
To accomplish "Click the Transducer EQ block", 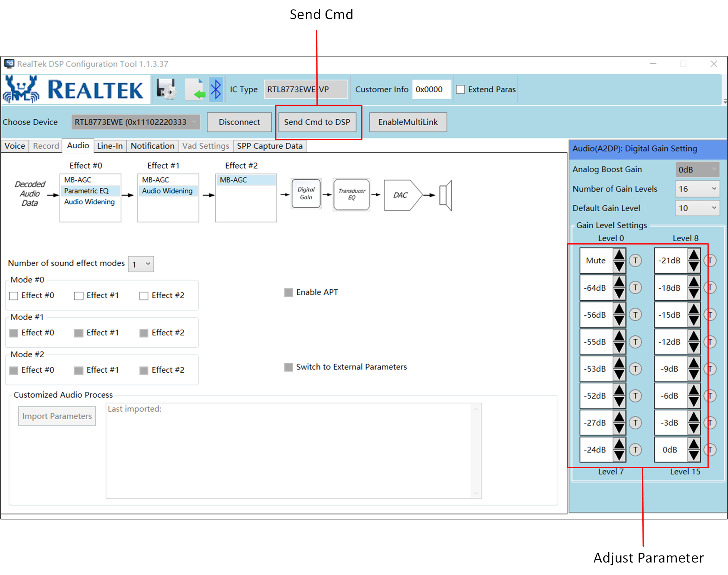I will pyautogui.click(x=351, y=194).
